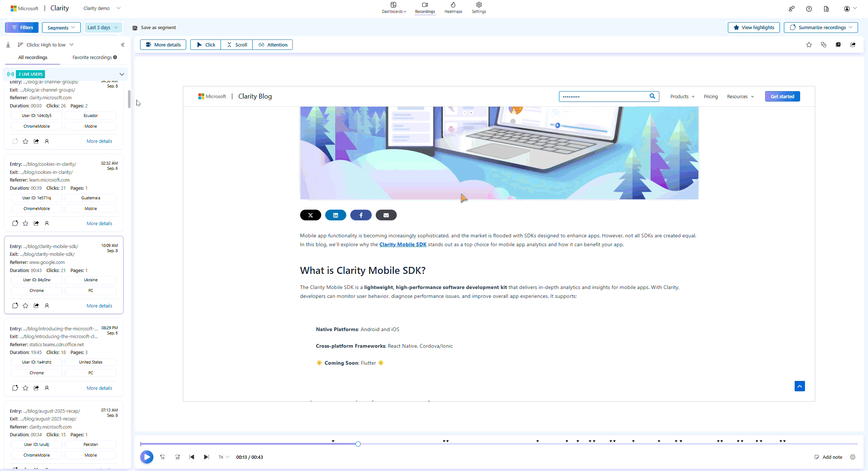Viewport: 868px width, 471px height.
Task: Click the blog search magnifier icon
Action: (652, 96)
